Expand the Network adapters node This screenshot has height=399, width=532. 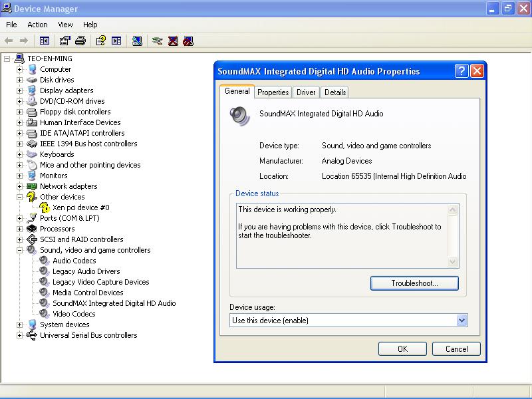[x=19, y=186]
